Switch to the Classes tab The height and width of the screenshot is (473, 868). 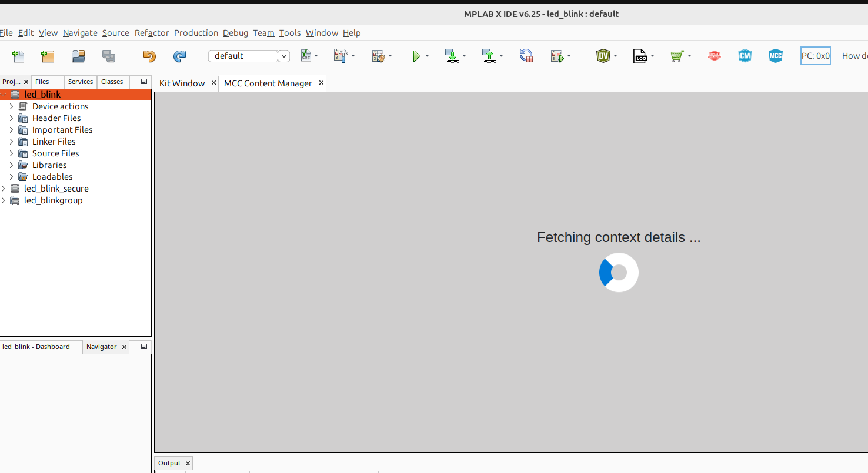[x=112, y=82]
